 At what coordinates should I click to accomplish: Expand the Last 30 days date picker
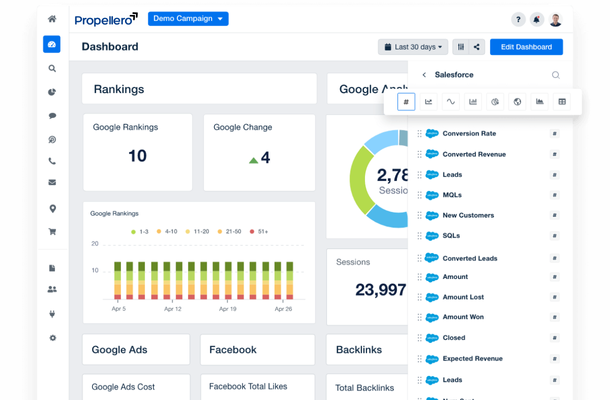(x=413, y=47)
